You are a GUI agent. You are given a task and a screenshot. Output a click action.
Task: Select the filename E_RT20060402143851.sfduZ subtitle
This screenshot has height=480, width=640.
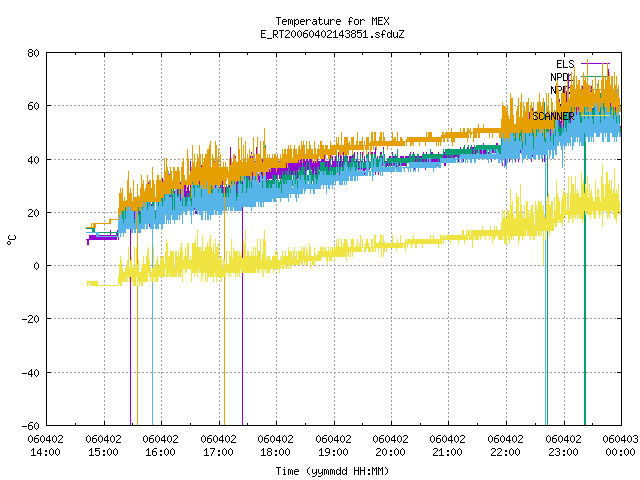pyautogui.click(x=332, y=34)
